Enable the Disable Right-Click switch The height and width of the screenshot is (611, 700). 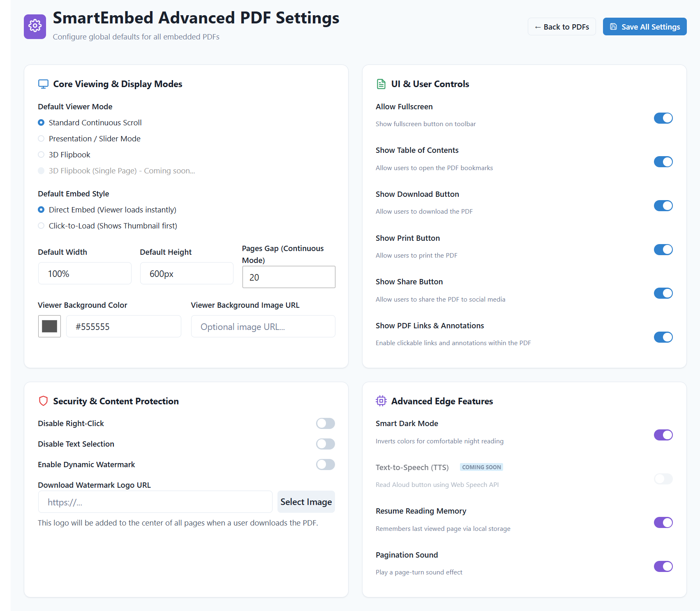pos(326,423)
